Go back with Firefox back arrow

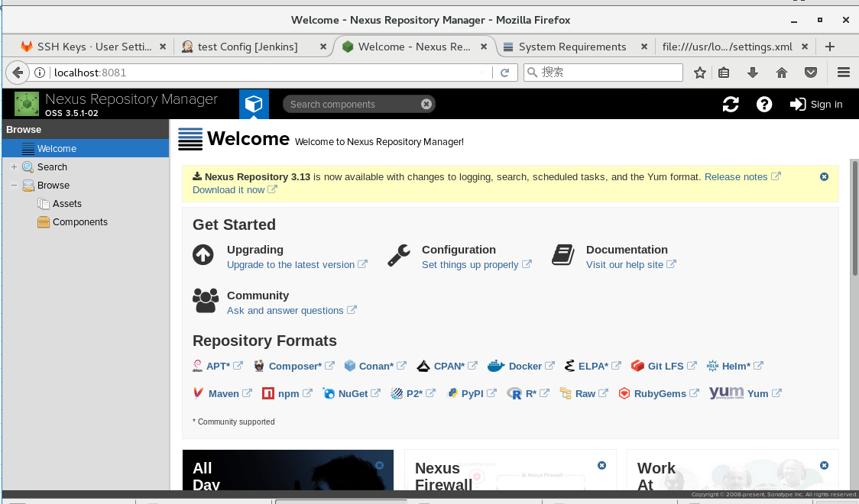click(x=18, y=73)
